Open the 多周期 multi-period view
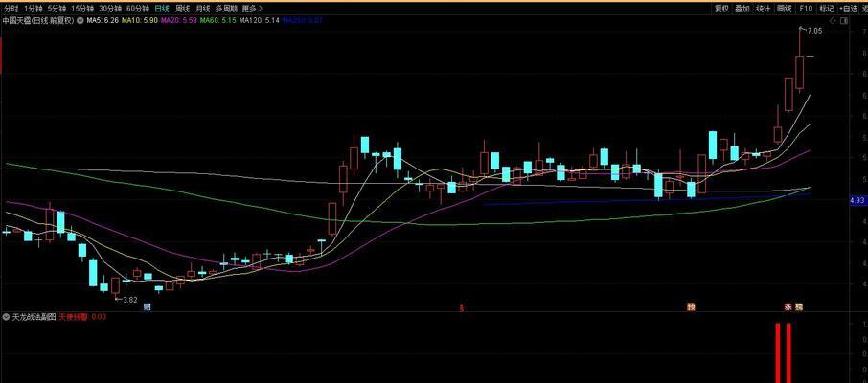Image resolution: width=868 pixels, height=383 pixels. 225,8
